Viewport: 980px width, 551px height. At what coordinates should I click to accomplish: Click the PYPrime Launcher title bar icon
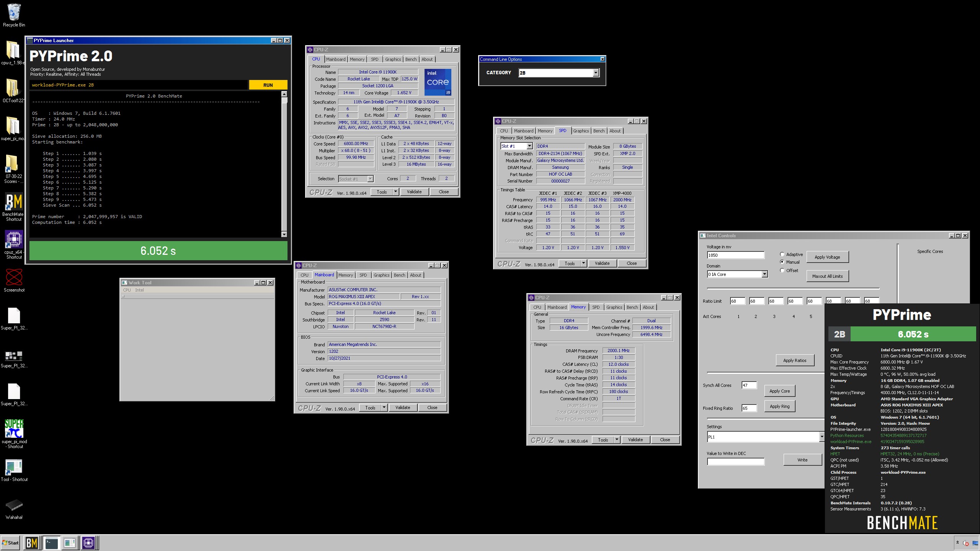[30, 40]
